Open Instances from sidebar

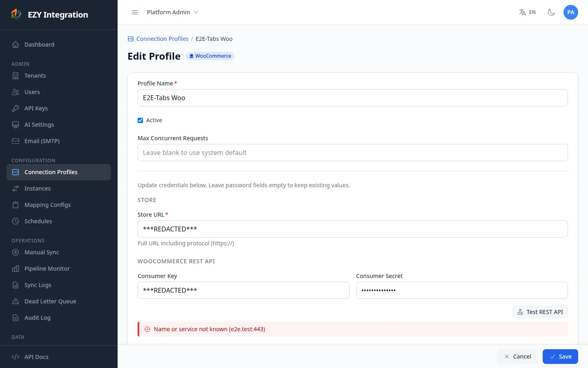(59, 188)
